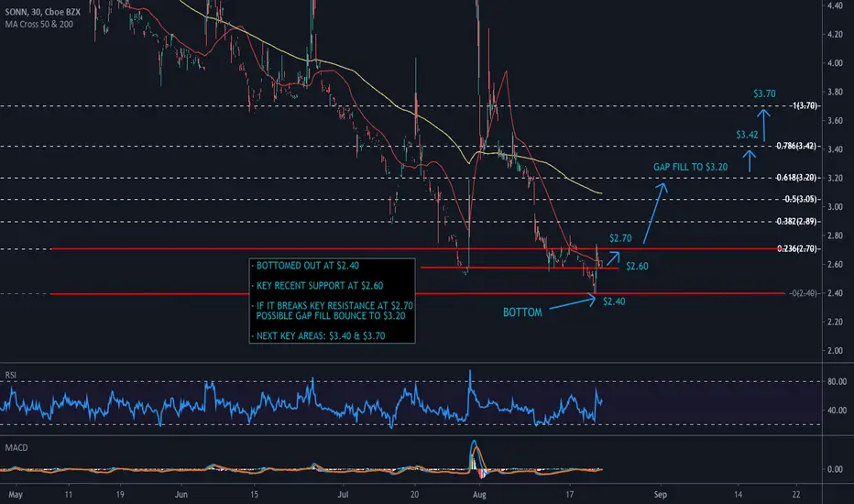The height and width of the screenshot is (504, 854).
Task: Select the POSSIBLE GAP FILL BOUNCE TO $3.20 line
Action: click(331, 315)
